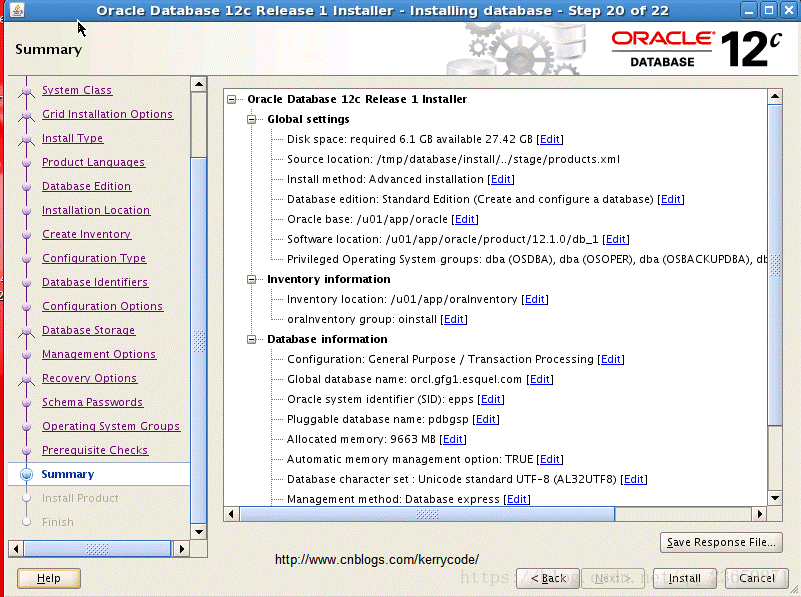
Task: Go to Management Options step
Action: 99,354
